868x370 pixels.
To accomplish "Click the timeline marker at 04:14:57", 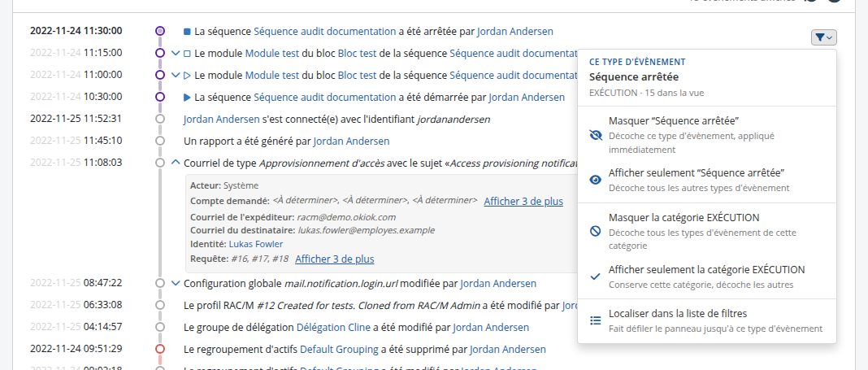I will tap(160, 327).
